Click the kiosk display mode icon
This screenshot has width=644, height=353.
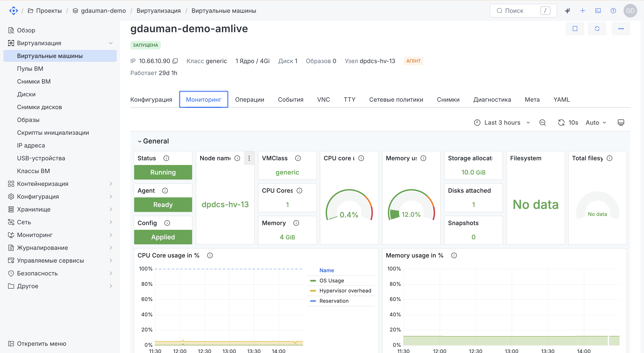[621, 123]
